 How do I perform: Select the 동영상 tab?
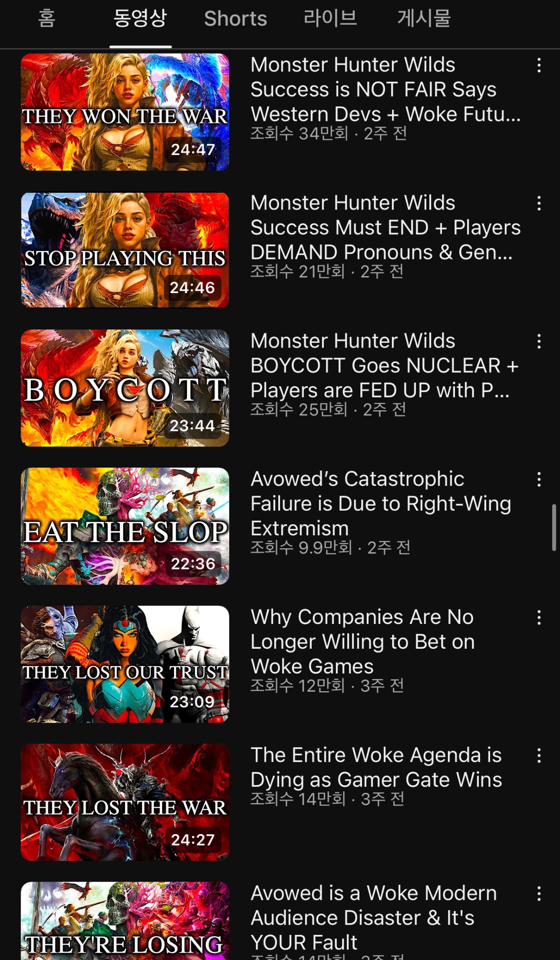(x=140, y=19)
